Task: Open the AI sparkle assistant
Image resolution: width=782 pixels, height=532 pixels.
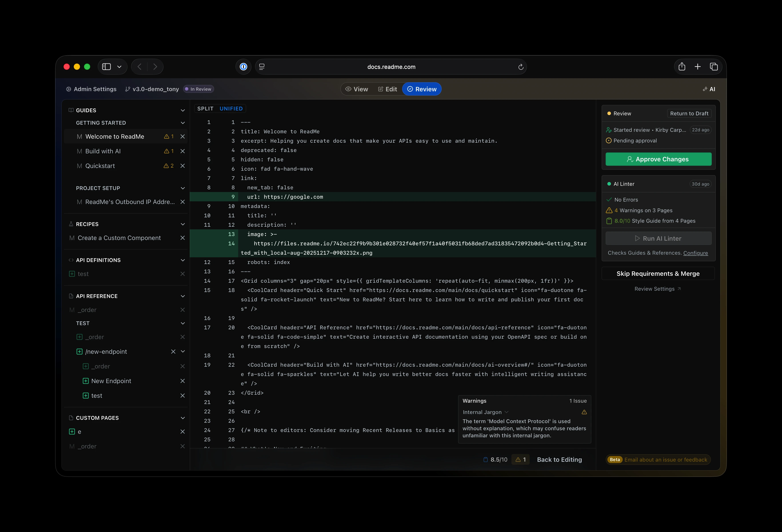Action: tap(709, 89)
